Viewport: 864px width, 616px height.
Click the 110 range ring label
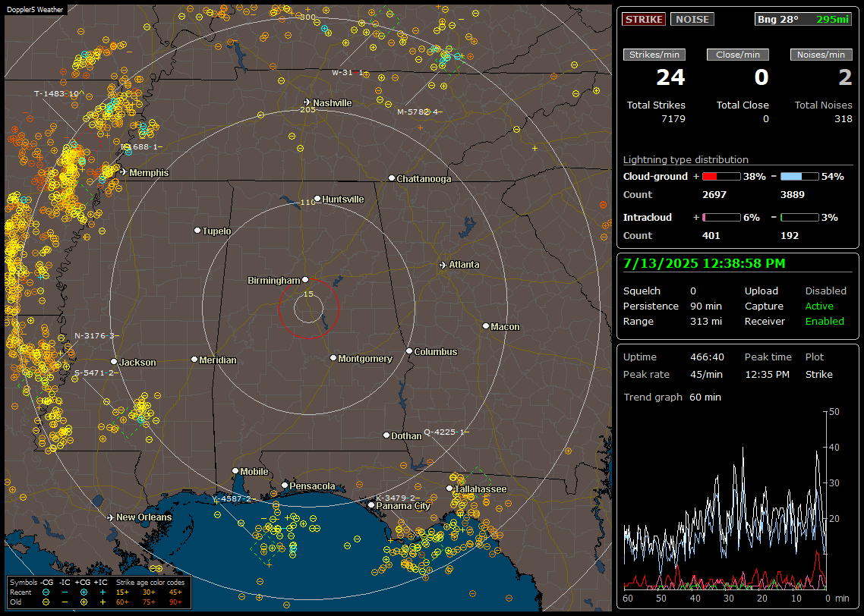pyautogui.click(x=307, y=202)
